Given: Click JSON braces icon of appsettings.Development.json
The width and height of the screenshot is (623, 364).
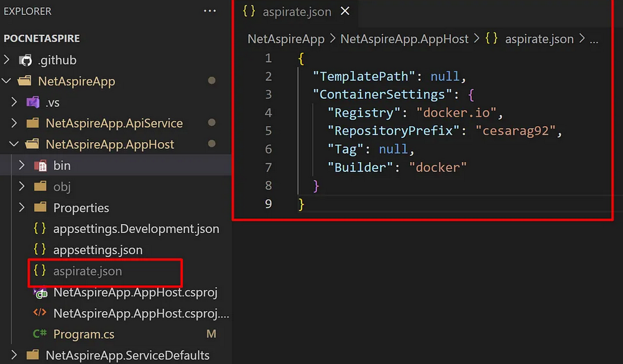Looking at the screenshot, I should coord(40,228).
